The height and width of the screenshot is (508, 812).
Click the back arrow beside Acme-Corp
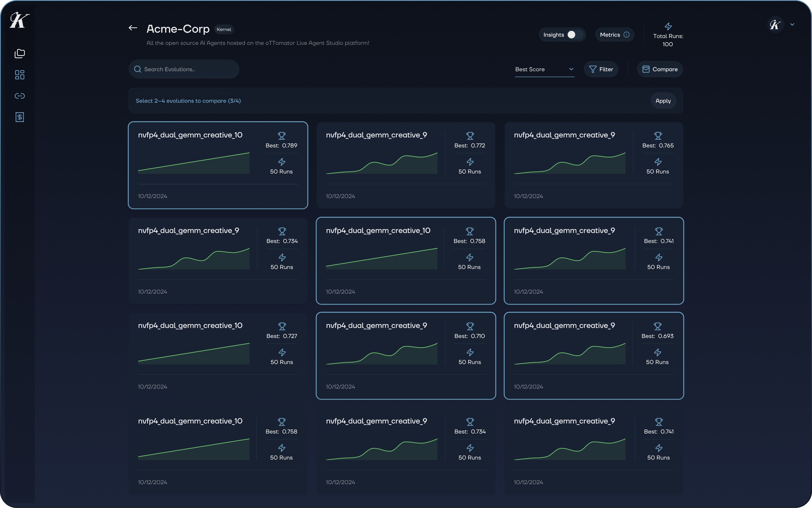click(x=133, y=28)
